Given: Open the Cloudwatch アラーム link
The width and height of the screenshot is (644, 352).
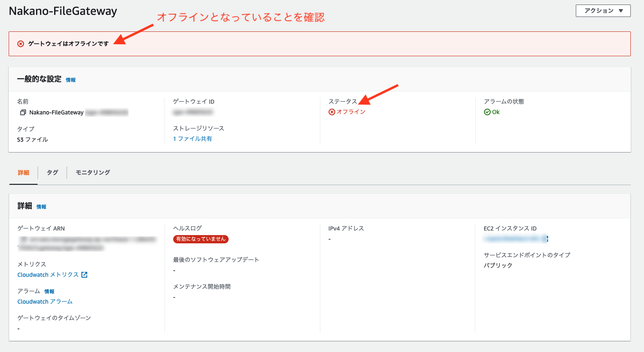Looking at the screenshot, I should [x=45, y=302].
